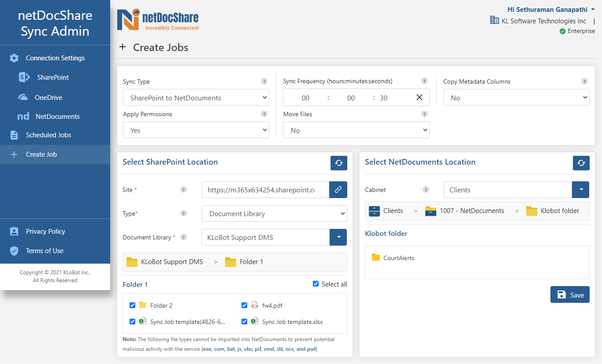Image resolution: width=602 pixels, height=364 pixels.
Task: Click Clients breadcrumb in NetDocuments path
Action: coord(386,211)
